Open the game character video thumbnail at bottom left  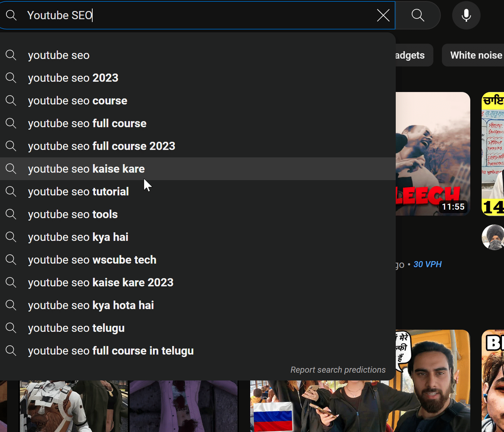[x=128, y=406]
